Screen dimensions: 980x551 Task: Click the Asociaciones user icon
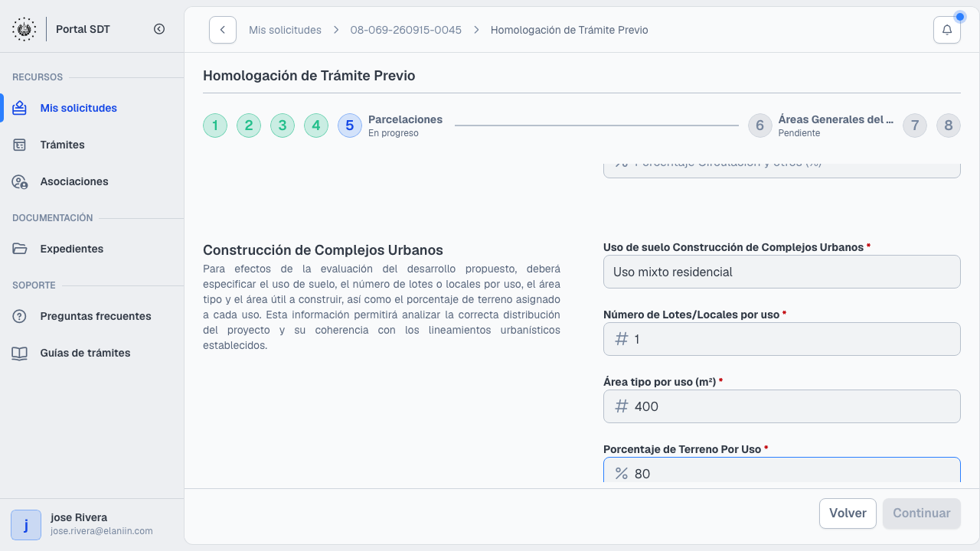tap(20, 181)
